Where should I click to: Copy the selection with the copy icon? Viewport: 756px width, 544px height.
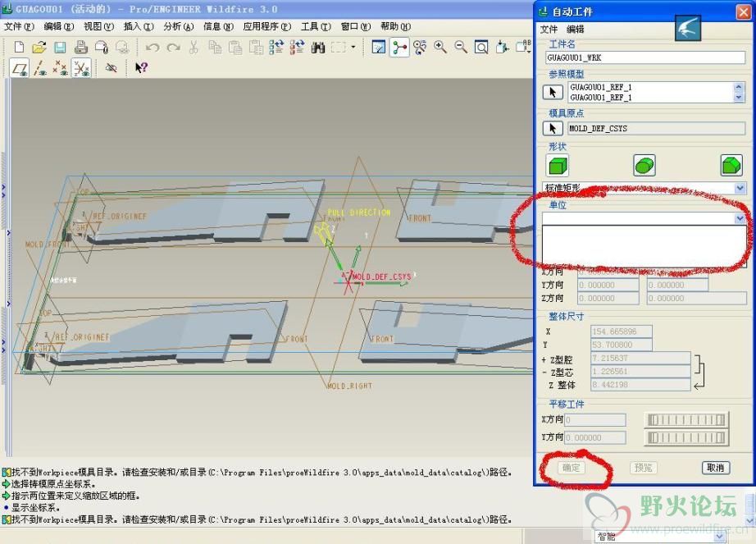(x=215, y=48)
